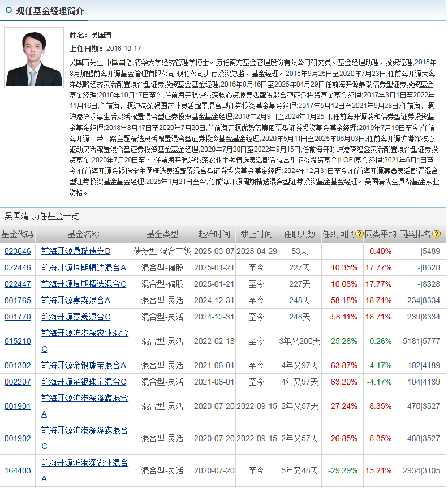The image size is (448, 488).
Task: Click the help icon beside 任职回报 header
Action: tap(359, 234)
